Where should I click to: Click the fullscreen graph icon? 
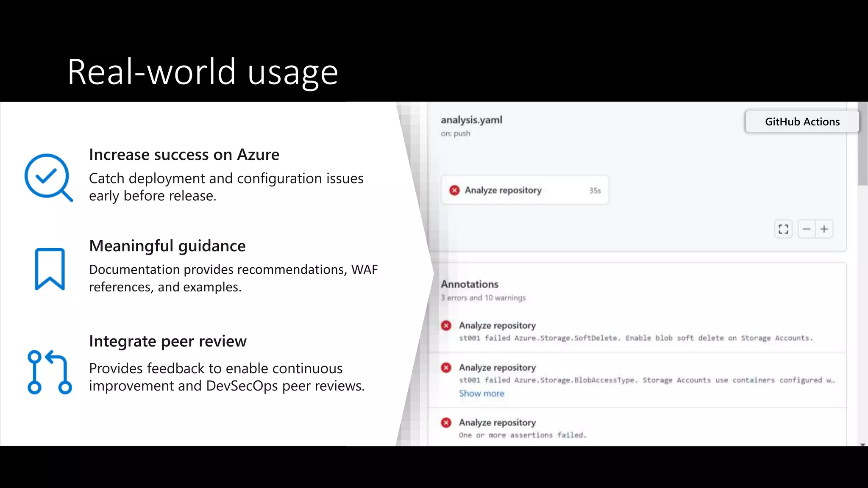pyautogui.click(x=783, y=229)
